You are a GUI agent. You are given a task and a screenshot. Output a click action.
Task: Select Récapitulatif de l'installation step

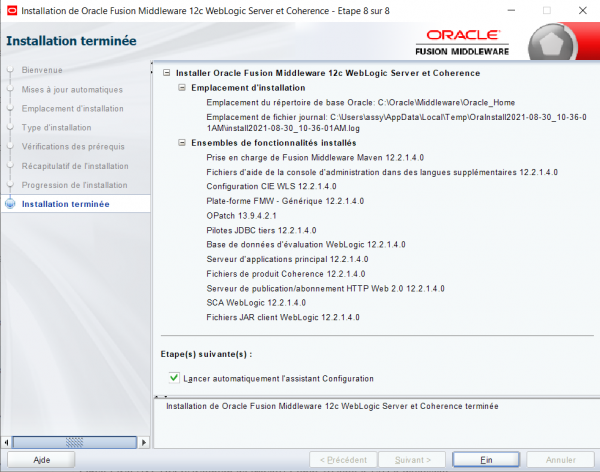coord(75,166)
